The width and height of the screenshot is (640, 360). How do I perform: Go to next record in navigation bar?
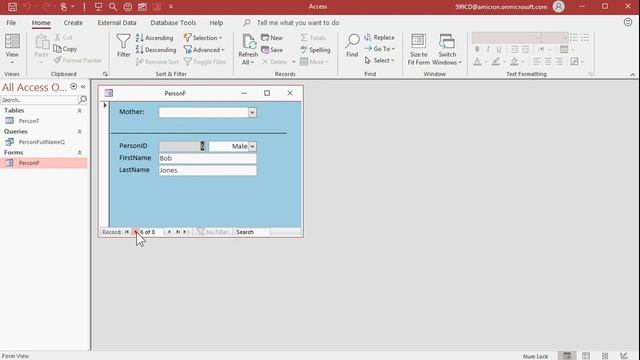click(x=169, y=232)
